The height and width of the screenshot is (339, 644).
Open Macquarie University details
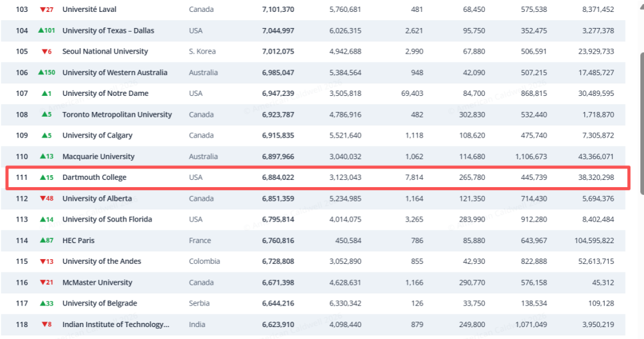(98, 156)
